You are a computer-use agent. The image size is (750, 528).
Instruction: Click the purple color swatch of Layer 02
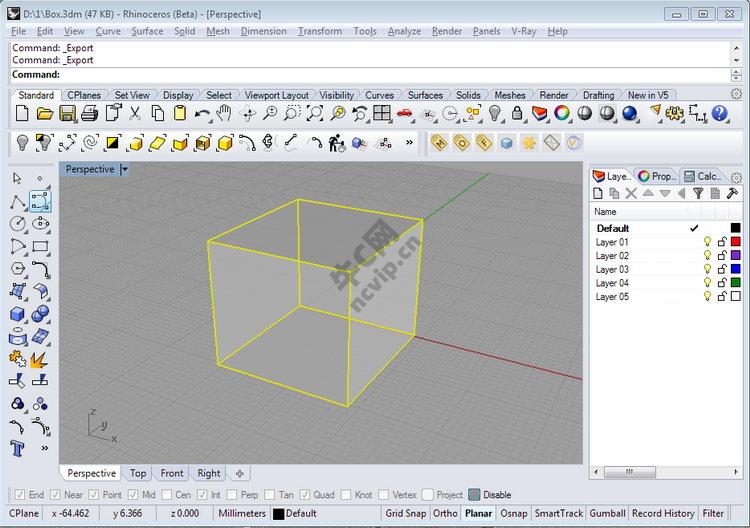click(x=736, y=255)
